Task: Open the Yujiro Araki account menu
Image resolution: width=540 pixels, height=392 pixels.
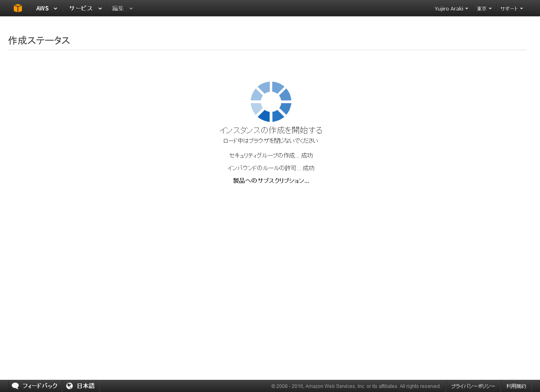Action: click(x=451, y=9)
